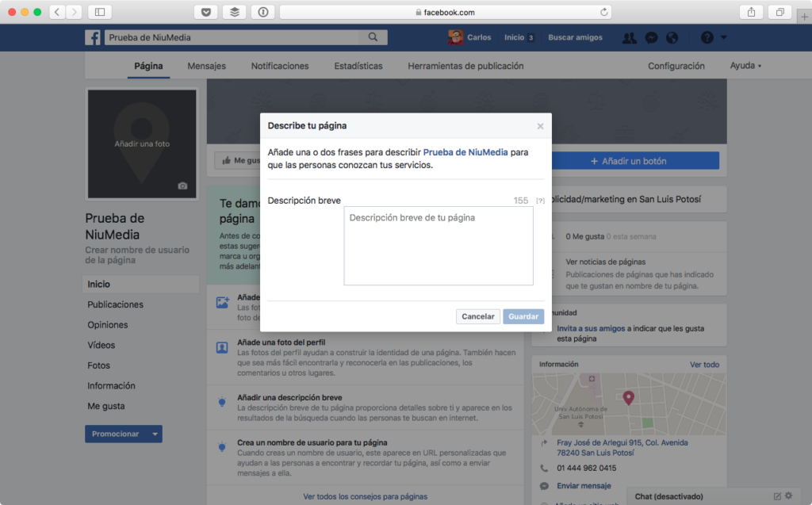
Task: Click the Buffer layers extension icon
Action: tap(235, 12)
